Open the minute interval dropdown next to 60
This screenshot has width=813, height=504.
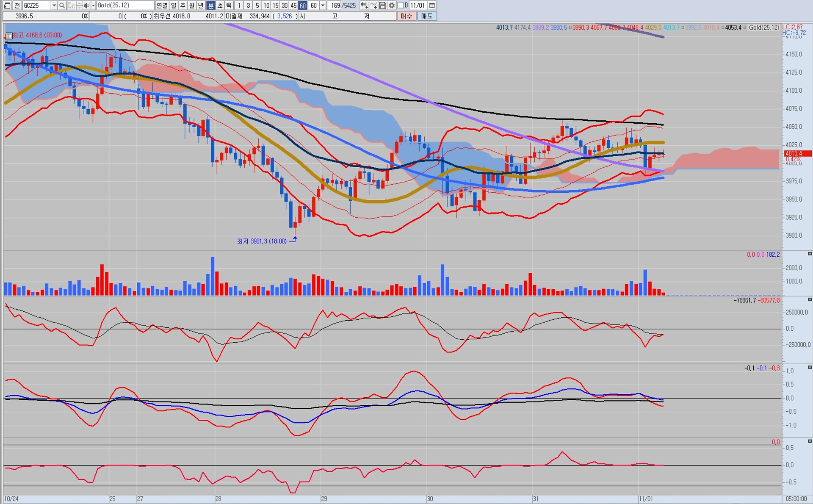coord(323,6)
